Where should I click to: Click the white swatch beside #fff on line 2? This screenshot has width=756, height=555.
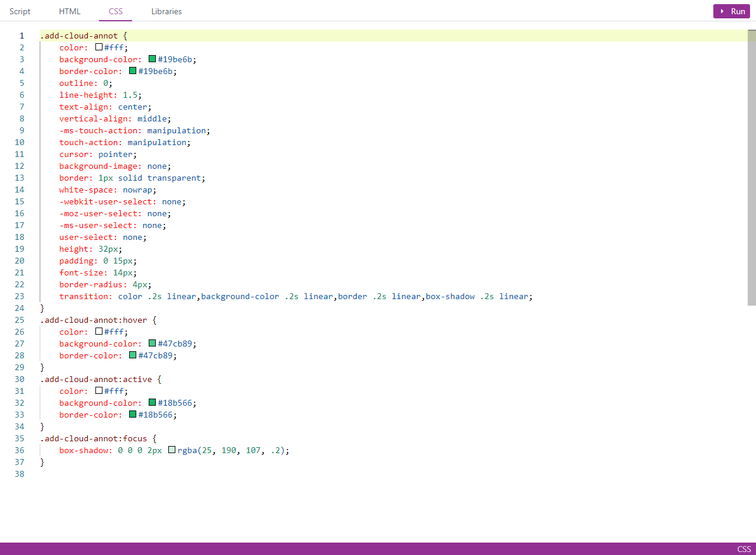[98, 47]
